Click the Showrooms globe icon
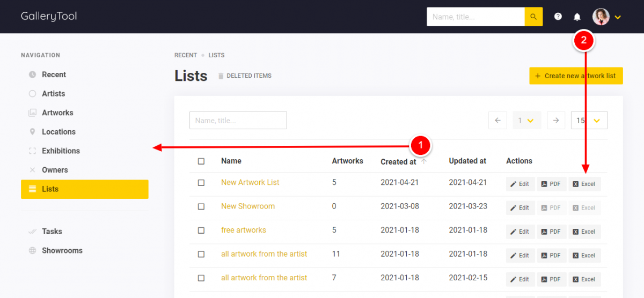Screen dimensions: 644x298 coord(32,250)
